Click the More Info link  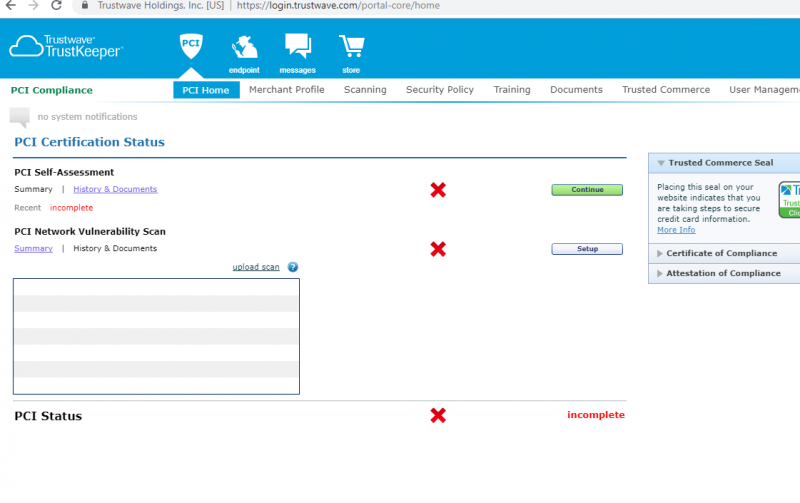tap(676, 230)
